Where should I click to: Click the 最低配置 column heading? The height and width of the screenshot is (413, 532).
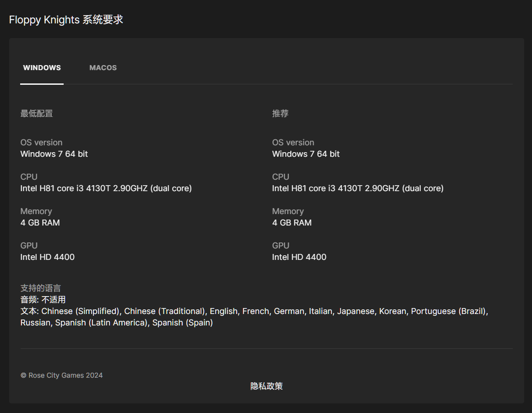[37, 113]
